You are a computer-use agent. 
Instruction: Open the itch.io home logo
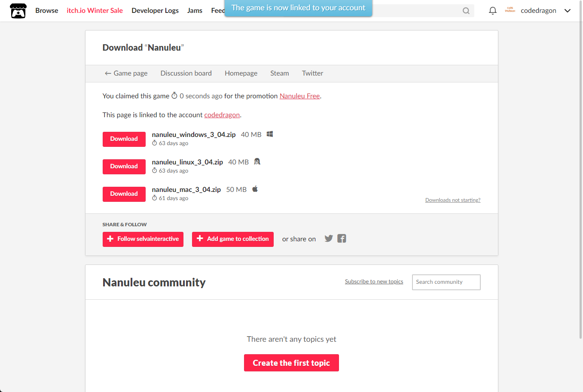18,11
